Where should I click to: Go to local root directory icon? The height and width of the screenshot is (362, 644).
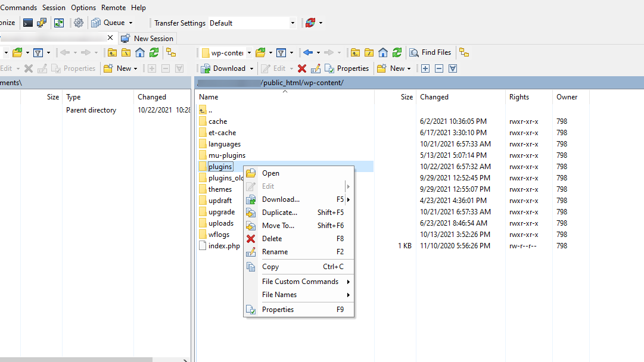[126, 52]
